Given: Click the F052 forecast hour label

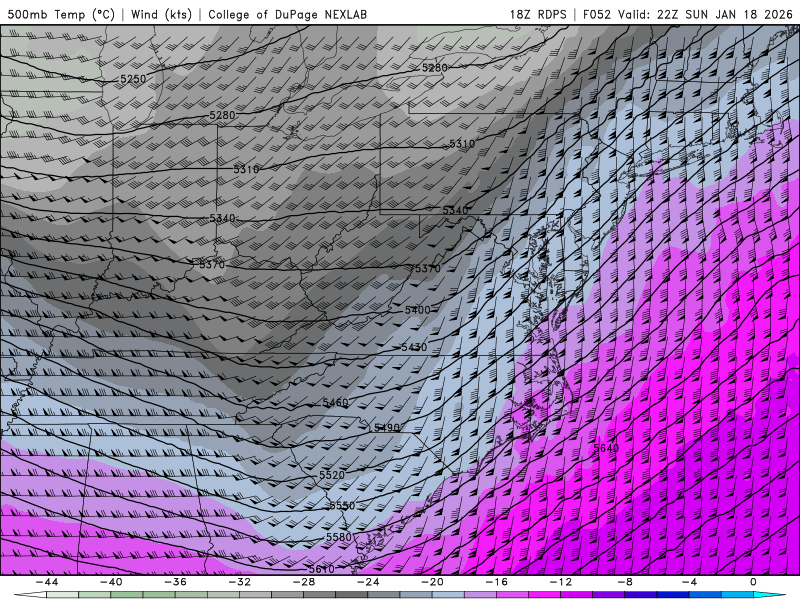Looking at the screenshot, I should [x=596, y=14].
